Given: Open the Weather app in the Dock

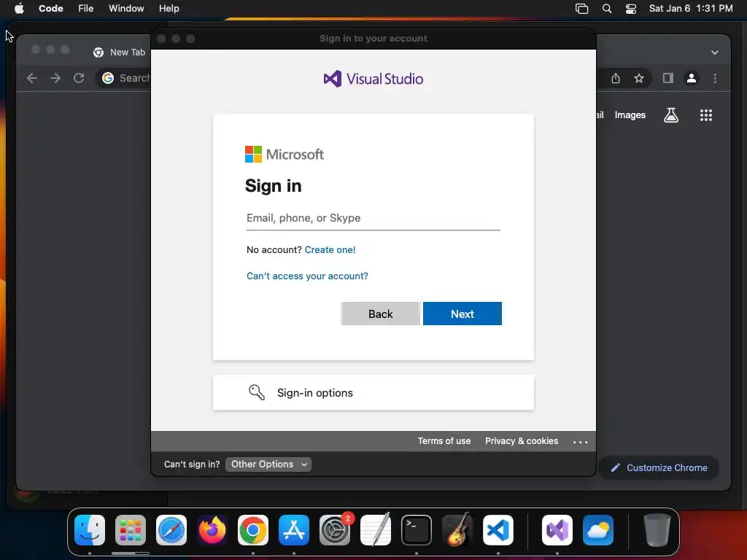Looking at the screenshot, I should point(598,530).
